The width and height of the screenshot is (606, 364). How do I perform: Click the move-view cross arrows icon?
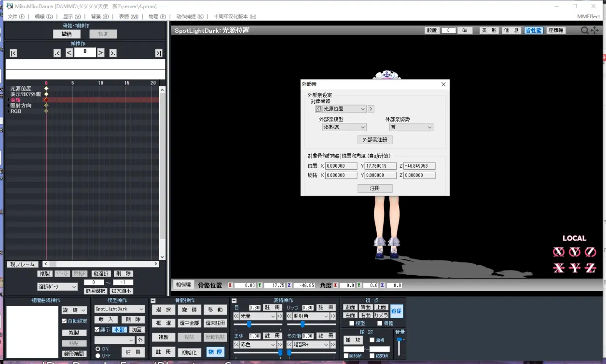594,30
